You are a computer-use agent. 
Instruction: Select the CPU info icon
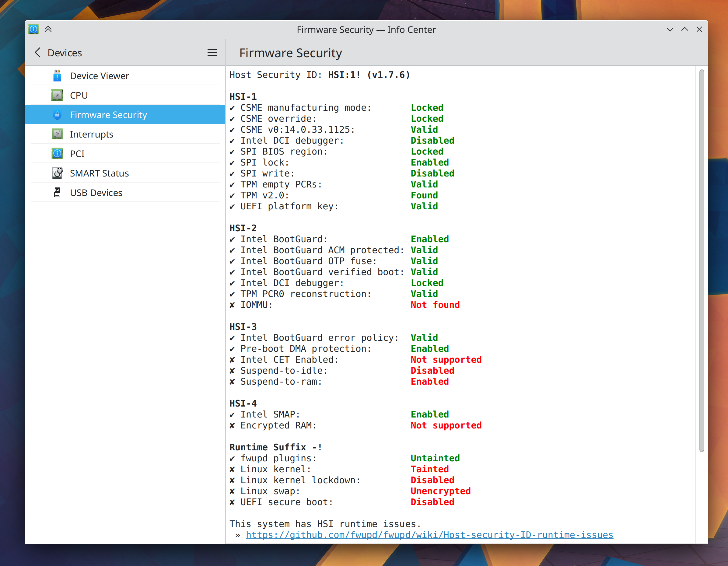point(57,95)
